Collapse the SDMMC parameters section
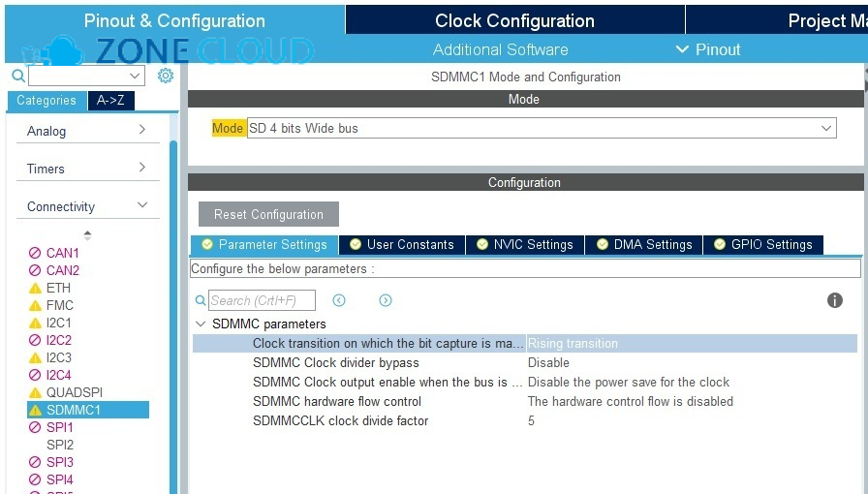Image resolution: width=868 pixels, height=494 pixels. (201, 324)
